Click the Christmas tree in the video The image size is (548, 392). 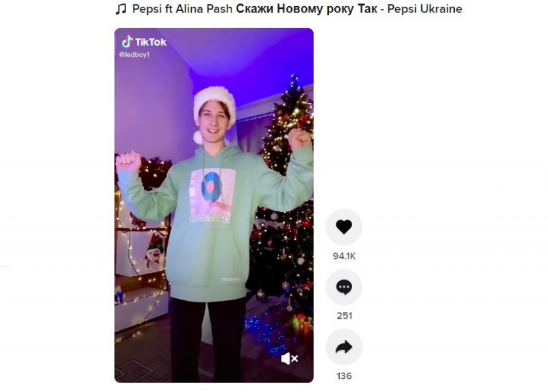[x=285, y=196]
